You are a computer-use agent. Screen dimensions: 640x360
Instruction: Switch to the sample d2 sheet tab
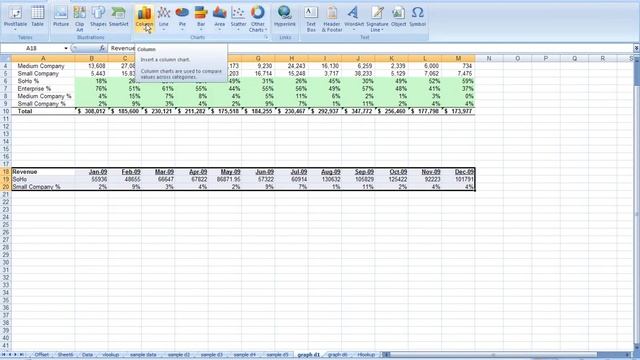point(179,355)
